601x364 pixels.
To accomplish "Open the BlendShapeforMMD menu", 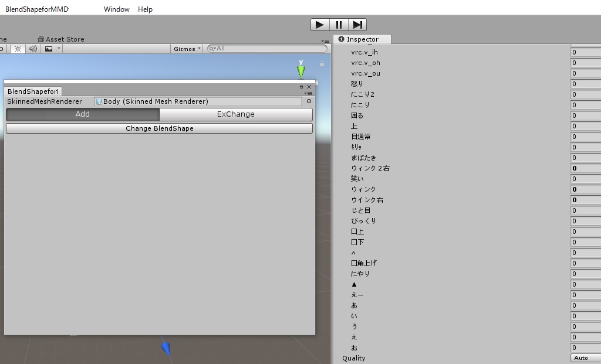I will coord(37,9).
